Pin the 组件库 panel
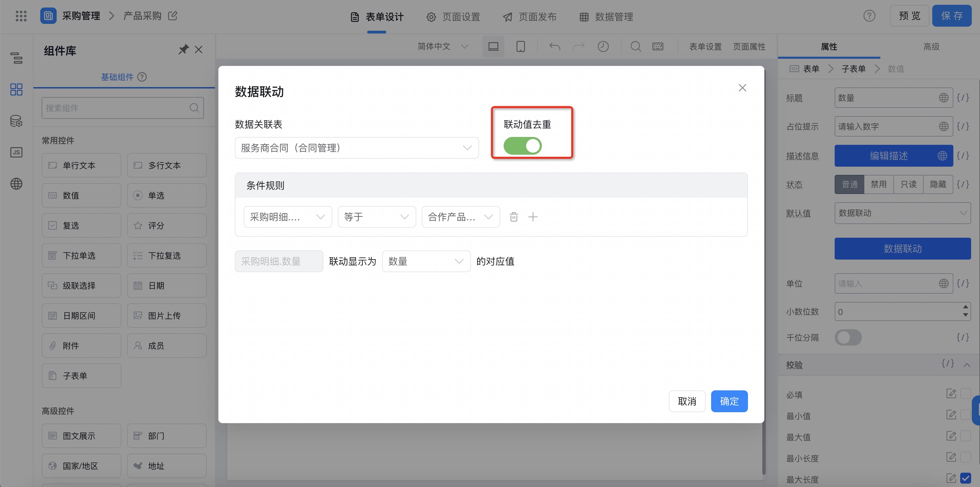The image size is (980, 487). 183,50
